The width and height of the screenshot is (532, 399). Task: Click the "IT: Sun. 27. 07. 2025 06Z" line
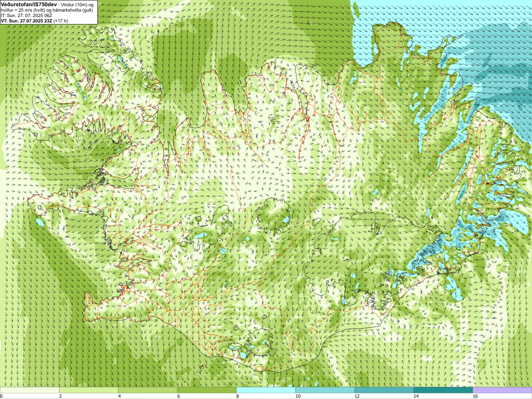pyautogui.click(x=27, y=15)
